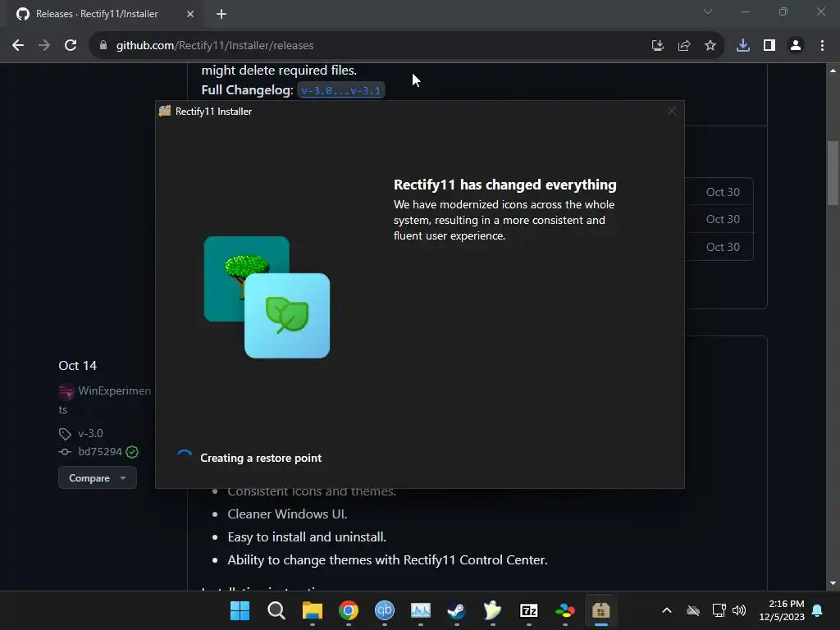Switch to Chrome in the taskbar
The image size is (840, 630).
click(x=348, y=610)
